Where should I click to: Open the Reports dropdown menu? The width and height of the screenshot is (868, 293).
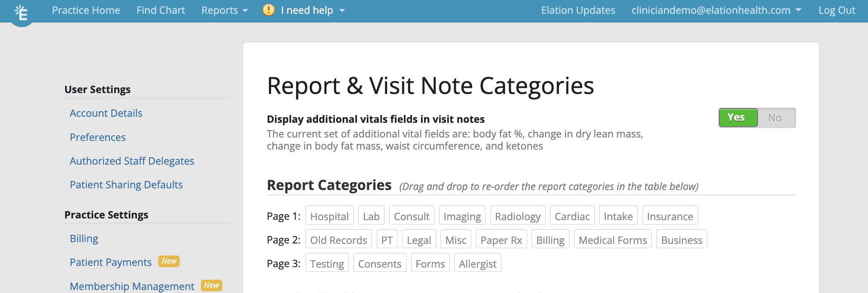pyautogui.click(x=224, y=10)
